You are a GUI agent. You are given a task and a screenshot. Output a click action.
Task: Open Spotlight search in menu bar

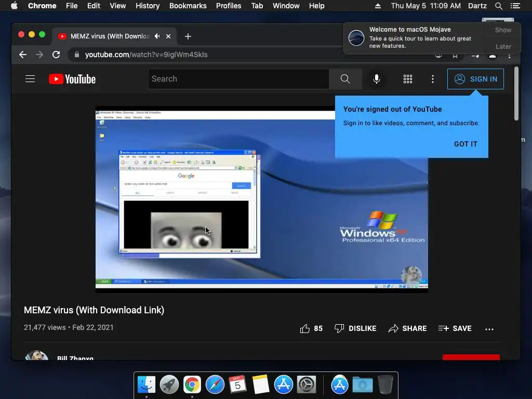(498, 6)
